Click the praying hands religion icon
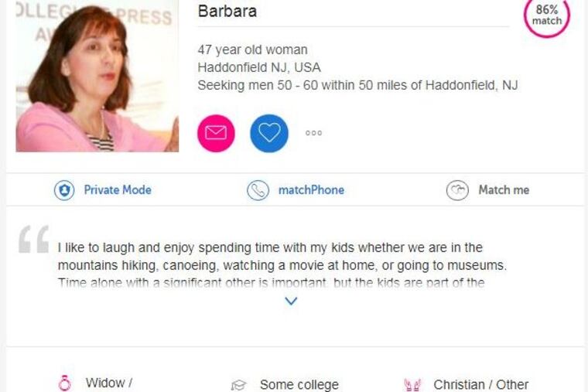 tap(412, 385)
